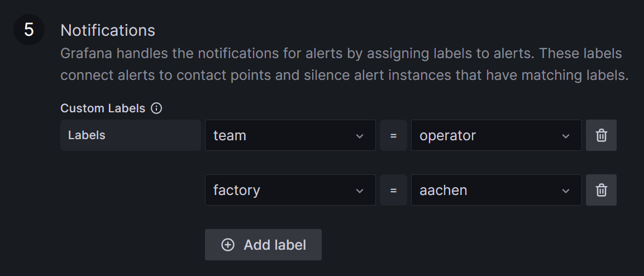Click the chevron arrow in the team field

360,136
